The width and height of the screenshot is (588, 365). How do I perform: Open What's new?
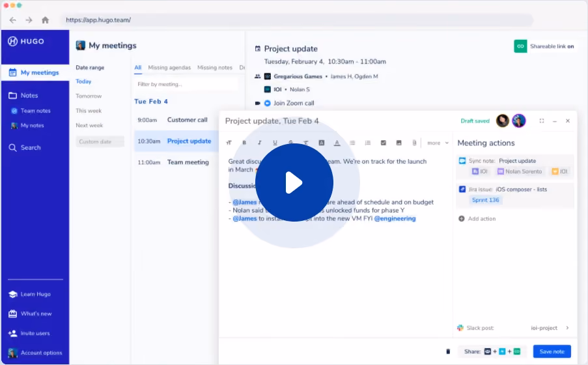pyautogui.click(x=30, y=314)
